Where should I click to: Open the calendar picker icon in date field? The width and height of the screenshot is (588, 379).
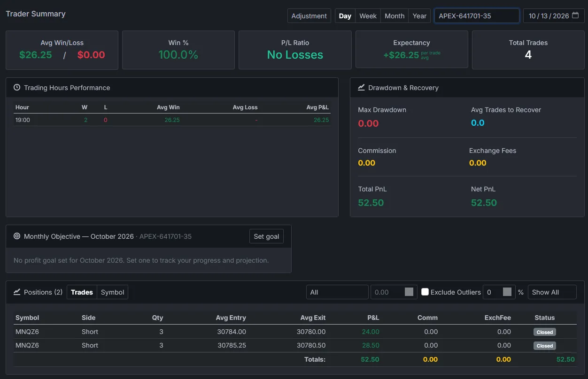[576, 16]
